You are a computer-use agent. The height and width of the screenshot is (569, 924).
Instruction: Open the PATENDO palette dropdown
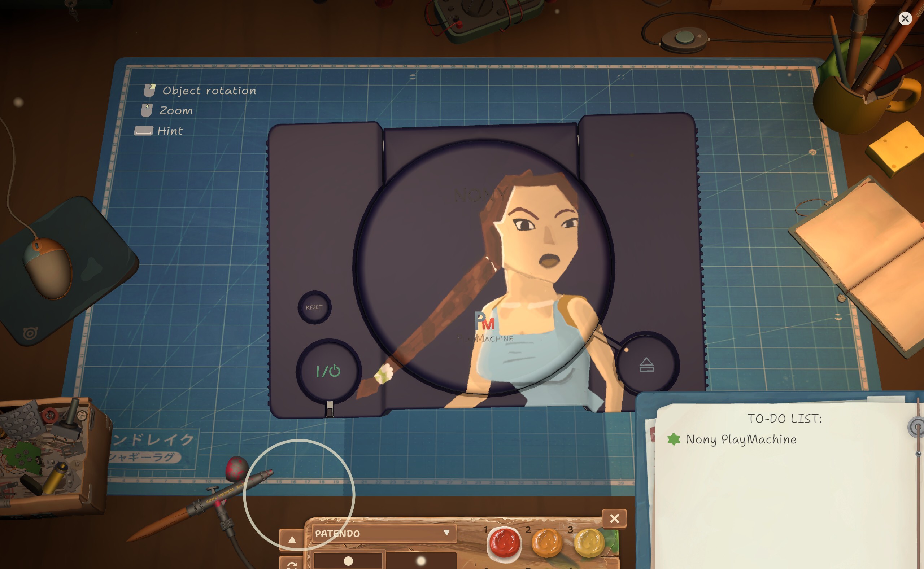pos(384,533)
